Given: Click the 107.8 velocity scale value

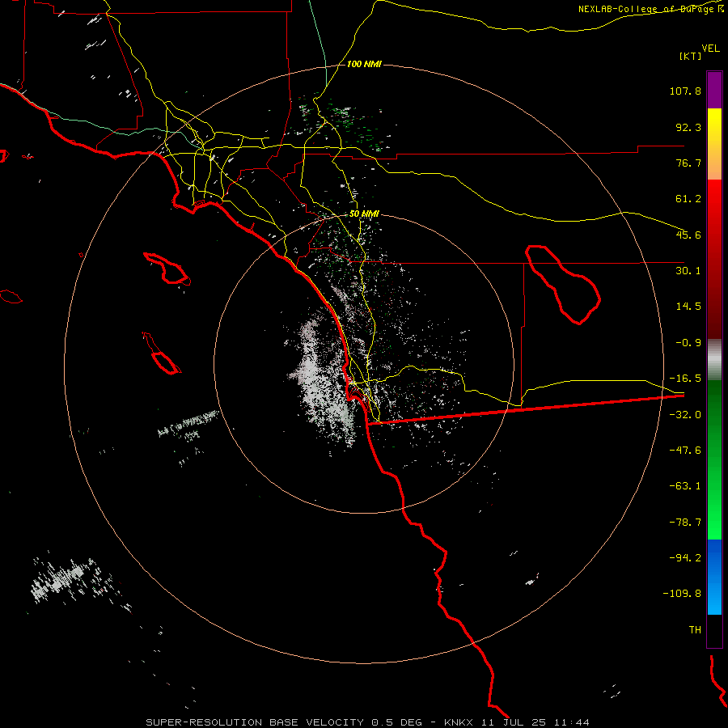Looking at the screenshot, I should 685,91.
